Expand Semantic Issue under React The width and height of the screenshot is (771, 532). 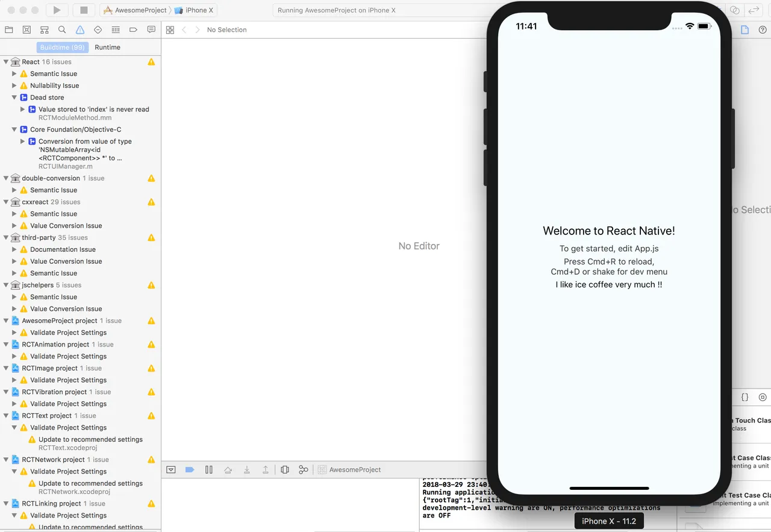[x=14, y=74]
